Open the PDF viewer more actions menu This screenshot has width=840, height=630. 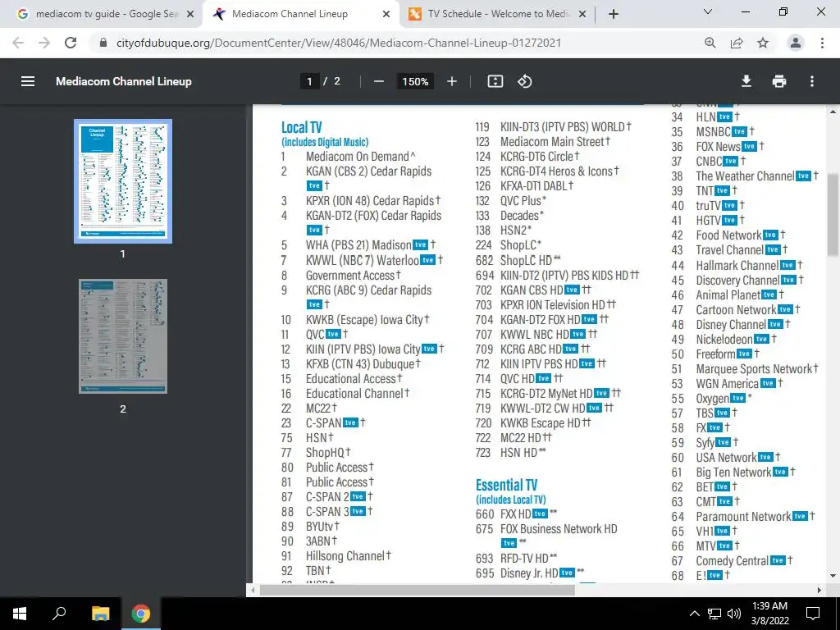coord(812,81)
